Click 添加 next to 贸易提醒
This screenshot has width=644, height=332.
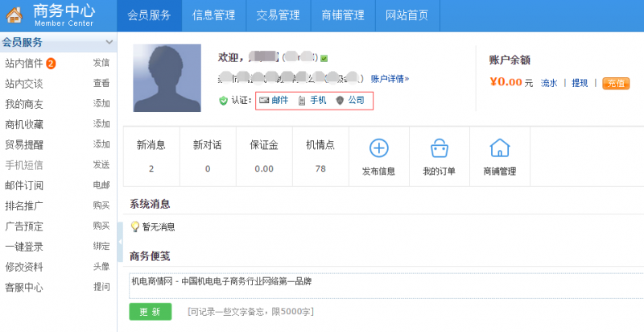[101, 144]
